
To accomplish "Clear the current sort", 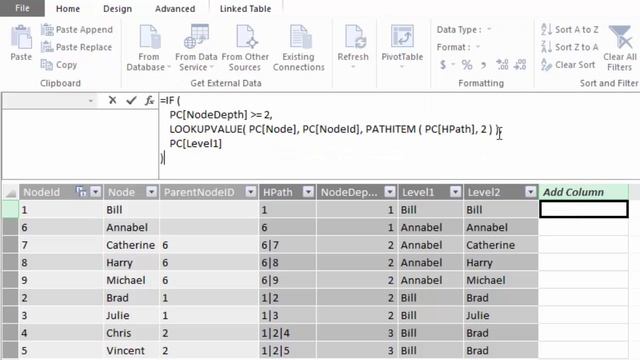I will [x=568, y=65].
